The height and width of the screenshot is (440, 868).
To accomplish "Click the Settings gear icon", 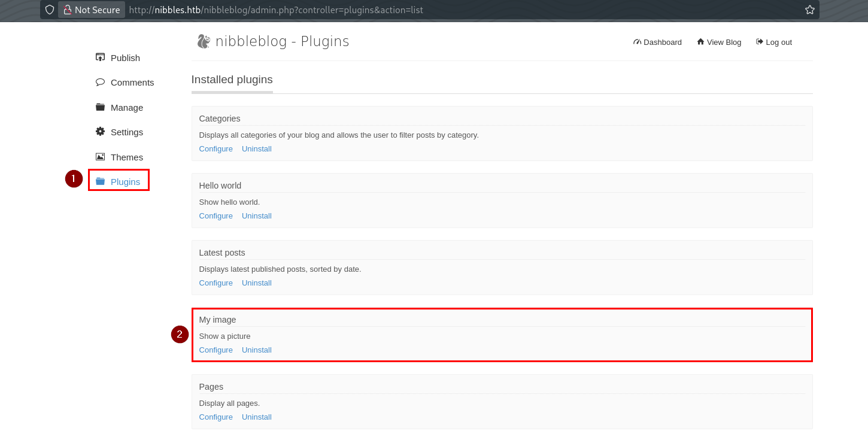I will (x=100, y=132).
